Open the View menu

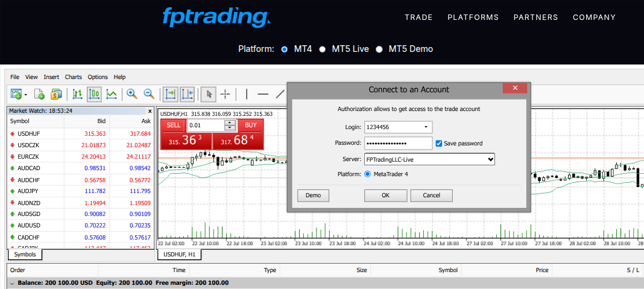click(31, 77)
